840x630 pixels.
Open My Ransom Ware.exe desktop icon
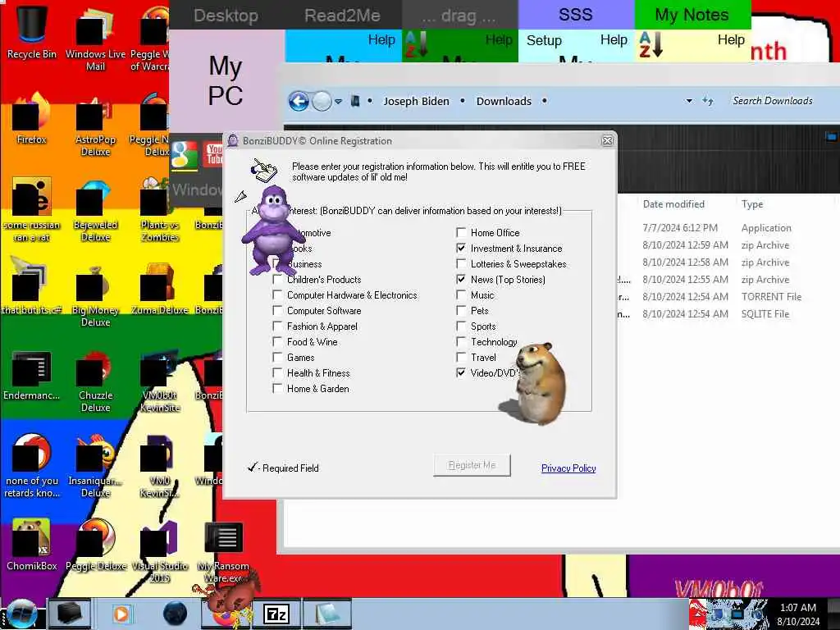224,550
